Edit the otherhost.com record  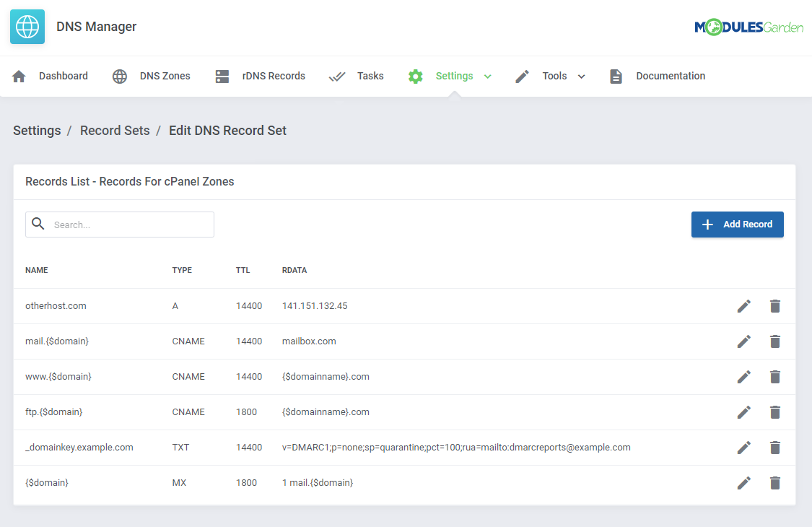tap(744, 306)
